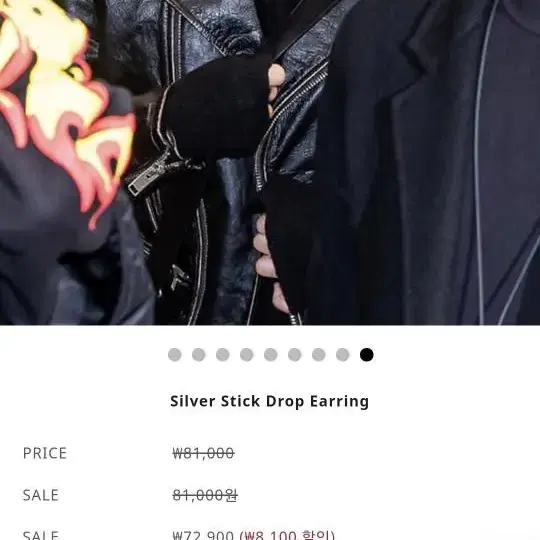Click the ₩8,100 할인 discount text
The width and height of the screenshot is (540, 540).
287,535
